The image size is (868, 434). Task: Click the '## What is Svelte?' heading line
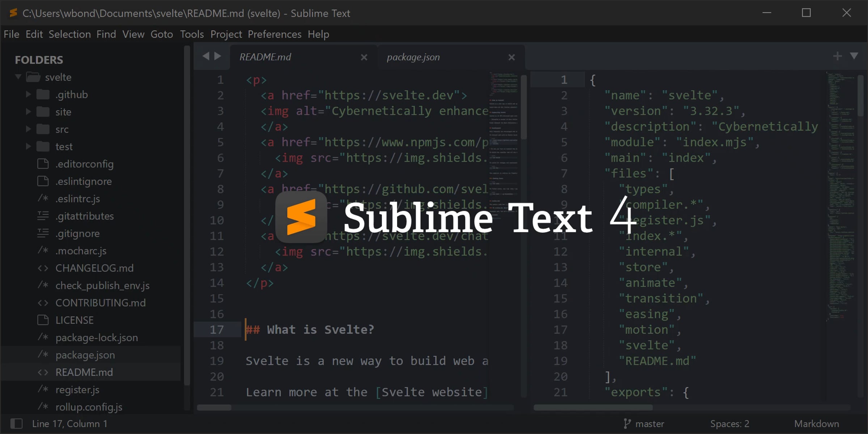pos(310,329)
